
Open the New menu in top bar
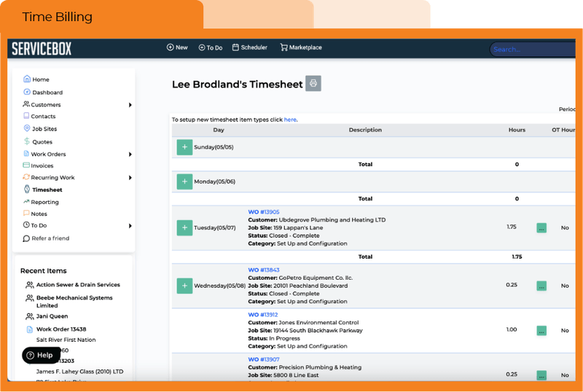[x=177, y=47]
